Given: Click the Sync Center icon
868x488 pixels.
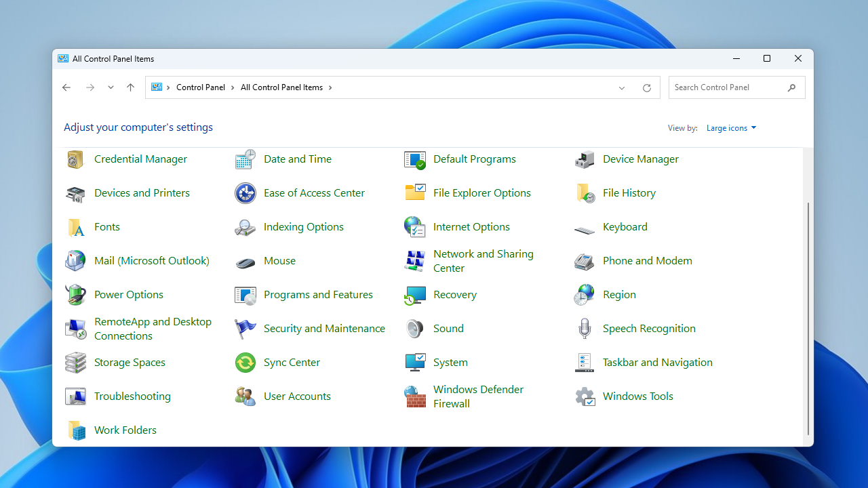Looking at the screenshot, I should coord(245,363).
